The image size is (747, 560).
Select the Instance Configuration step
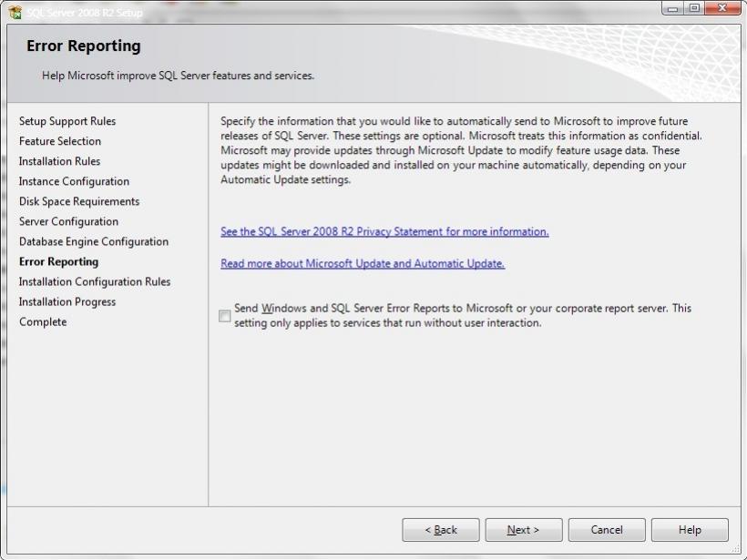coord(74,181)
